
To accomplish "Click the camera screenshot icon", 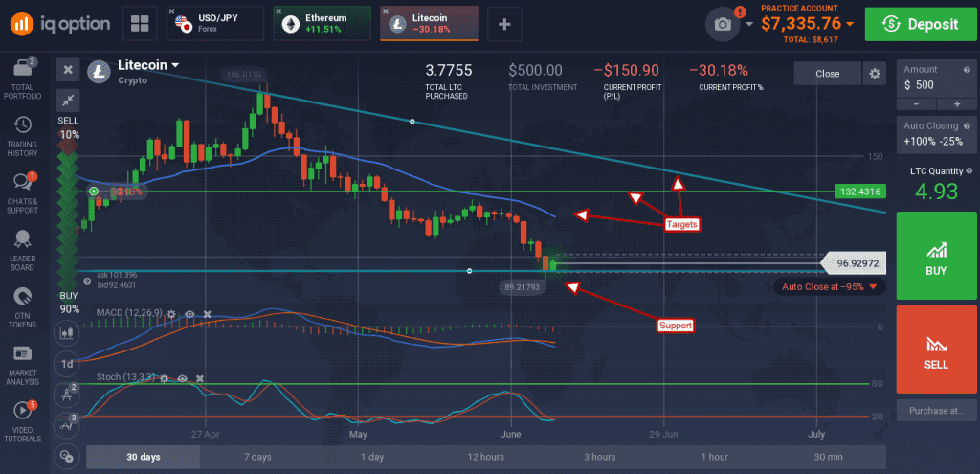I will point(723,24).
